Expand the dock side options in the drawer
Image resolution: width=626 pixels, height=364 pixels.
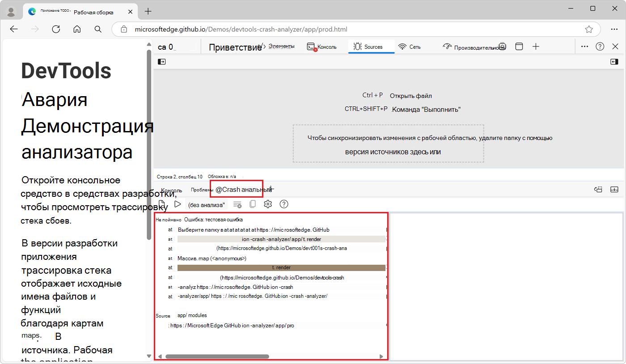pyautogui.click(x=614, y=190)
